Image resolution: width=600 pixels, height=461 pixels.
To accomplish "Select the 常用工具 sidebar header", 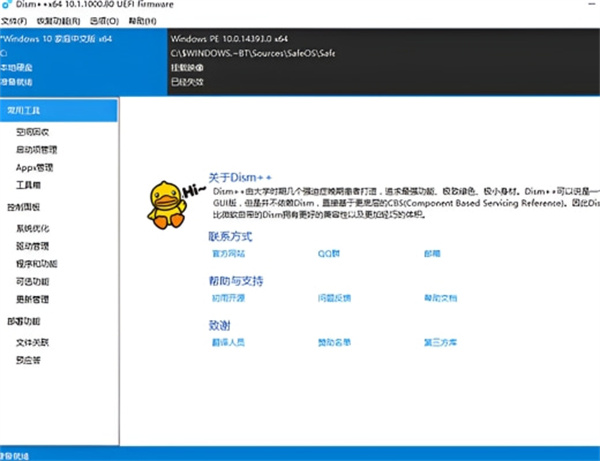I will tap(59, 111).
